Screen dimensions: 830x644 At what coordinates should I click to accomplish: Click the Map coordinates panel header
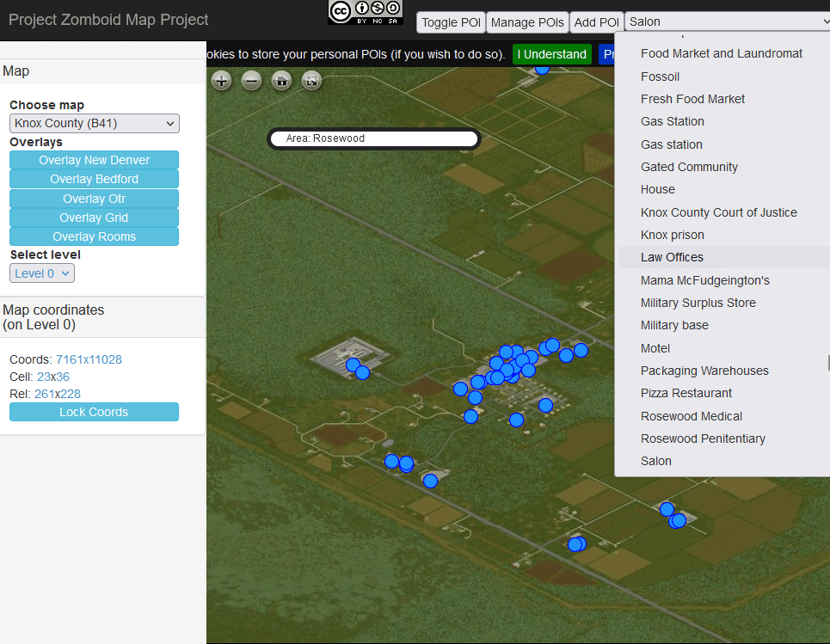tap(102, 317)
